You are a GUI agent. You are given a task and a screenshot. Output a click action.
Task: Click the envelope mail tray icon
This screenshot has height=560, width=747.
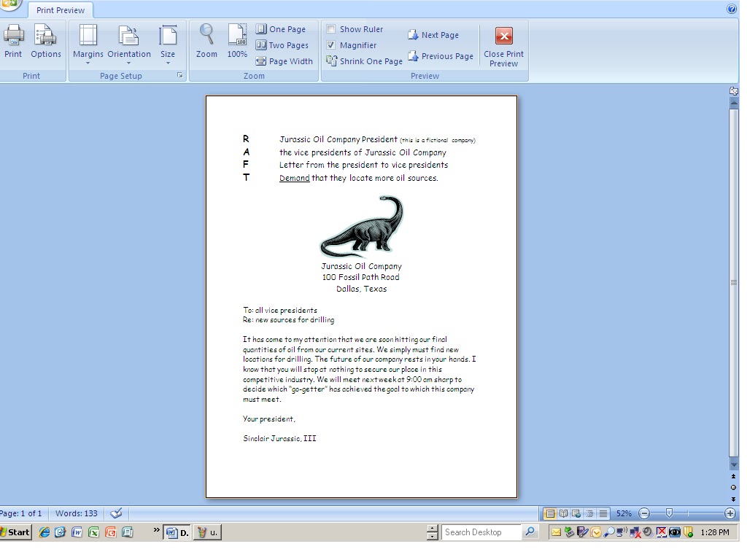[x=556, y=532]
